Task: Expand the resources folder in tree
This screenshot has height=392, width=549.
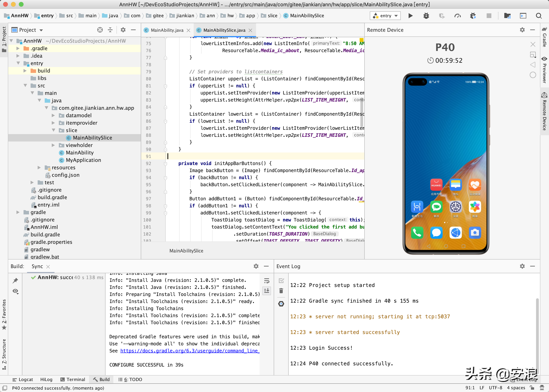Action: [x=39, y=168]
